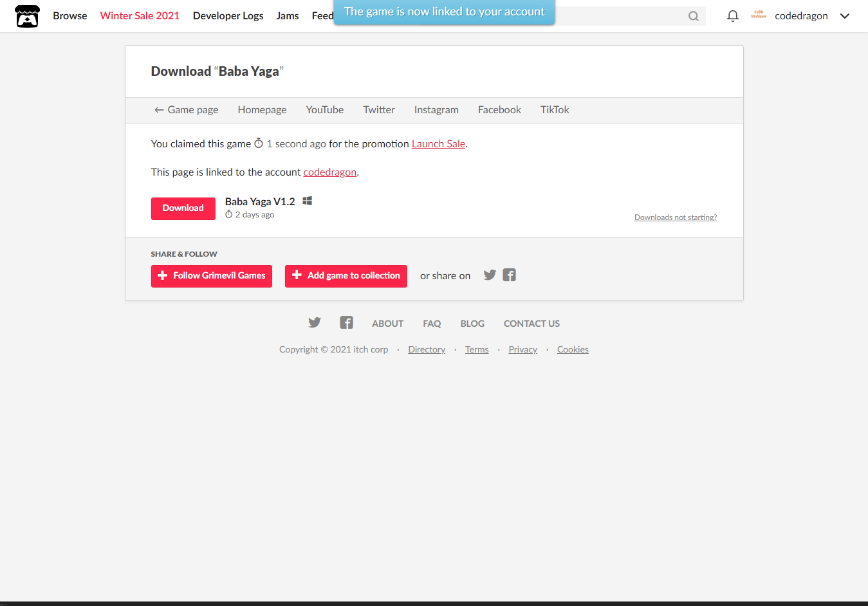Viewport: 868px width, 606px height.
Task: Click the Baba Yaga V1.2 file name
Action: pos(260,202)
